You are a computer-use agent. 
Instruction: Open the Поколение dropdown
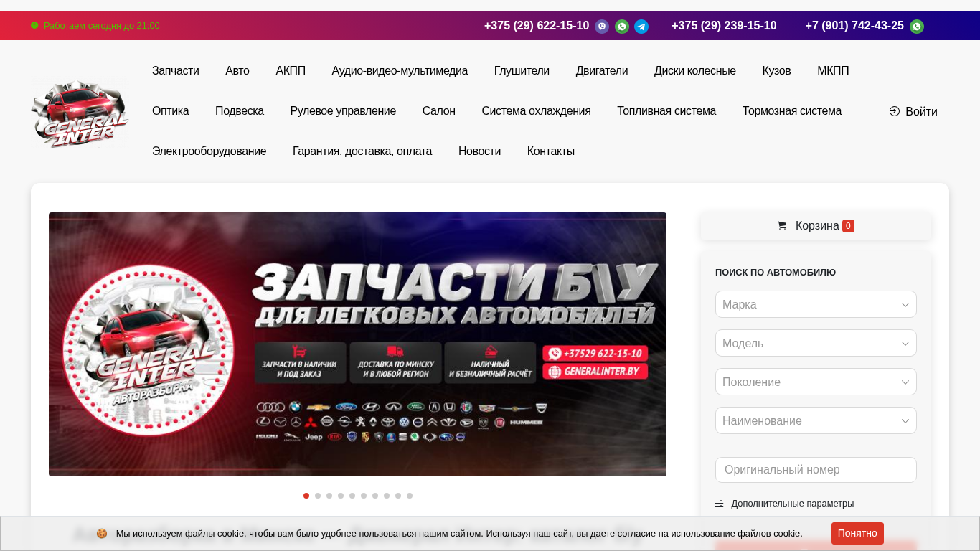(x=816, y=382)
